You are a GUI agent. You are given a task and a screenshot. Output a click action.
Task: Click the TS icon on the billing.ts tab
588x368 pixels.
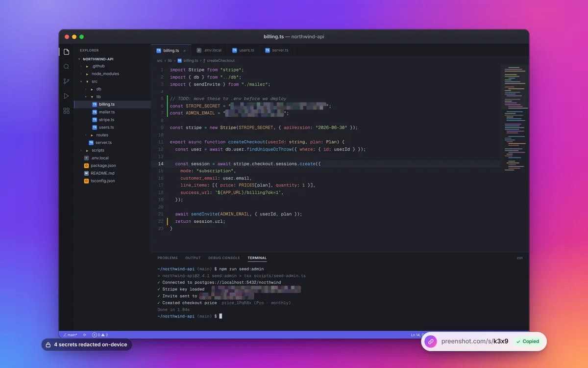tap(159, 50)
